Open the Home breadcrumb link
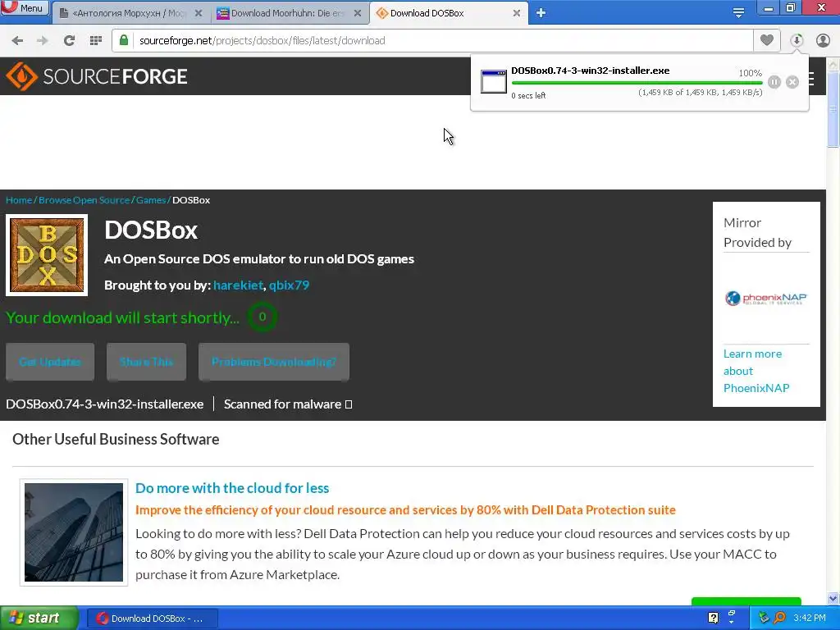Image resolution: width=840 pixels, height=630 pixels. pos(19,200)
